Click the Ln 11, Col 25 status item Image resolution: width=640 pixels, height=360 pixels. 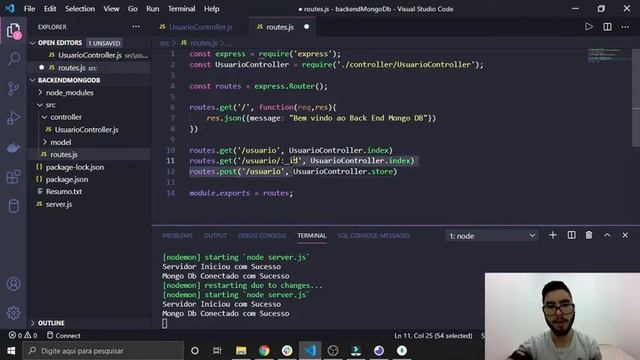point(433,336)
